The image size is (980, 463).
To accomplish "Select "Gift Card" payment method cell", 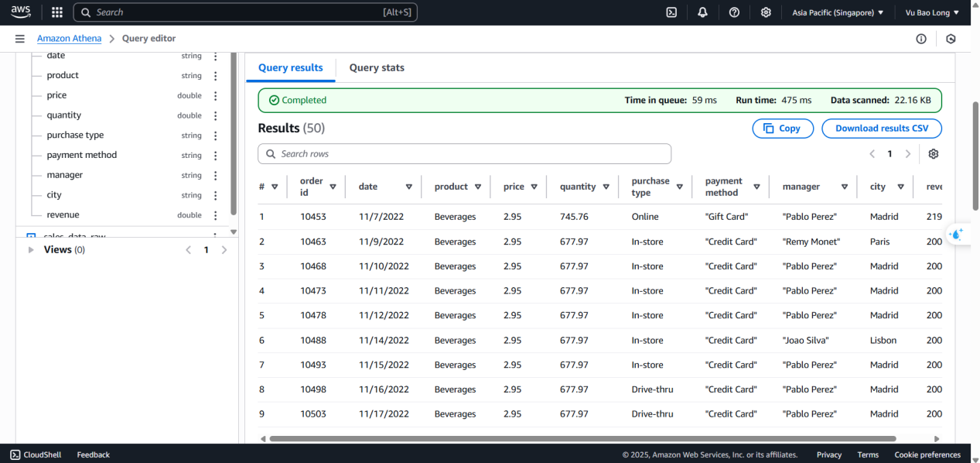I will coord(727,217).
